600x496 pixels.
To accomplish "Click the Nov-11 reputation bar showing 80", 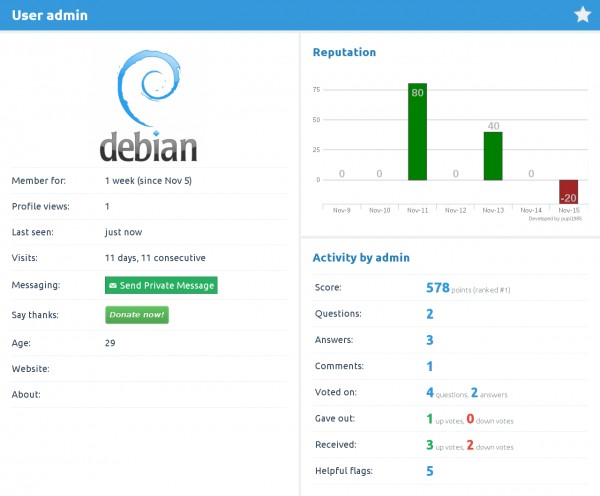I will [x=417, y=132].
